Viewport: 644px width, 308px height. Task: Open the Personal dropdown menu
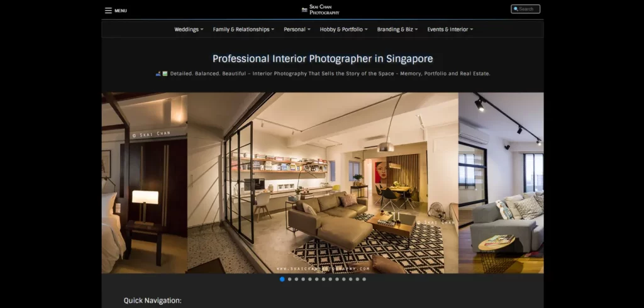[x=297, y=30]
